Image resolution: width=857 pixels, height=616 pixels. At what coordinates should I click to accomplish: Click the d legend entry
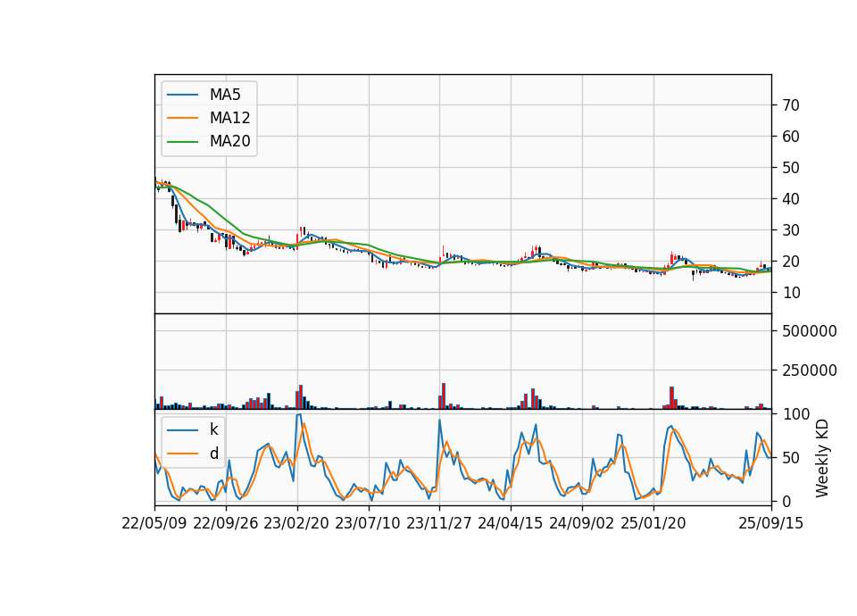tap(213, 454)
